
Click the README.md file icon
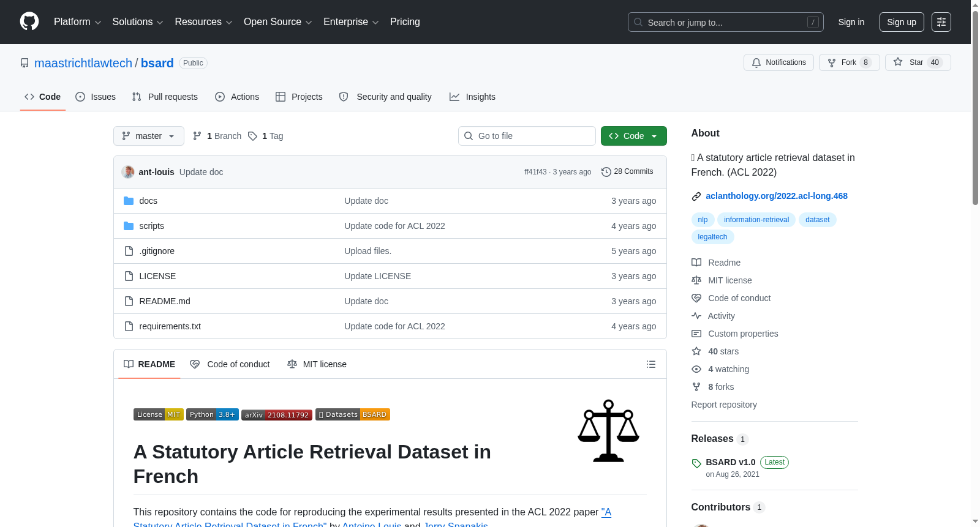click(x=129, y=301)
